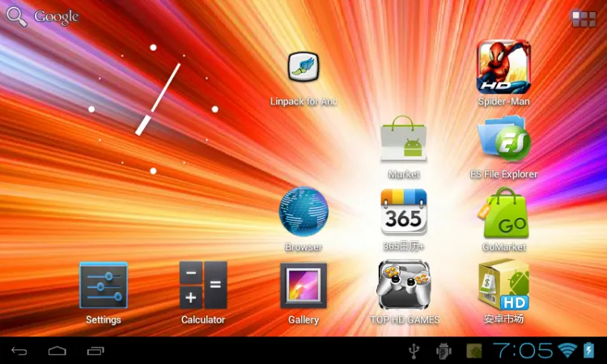The image size is (607, 364).
Task: Open the 安卓市场 HD app
Action: (x=503, y=286)
